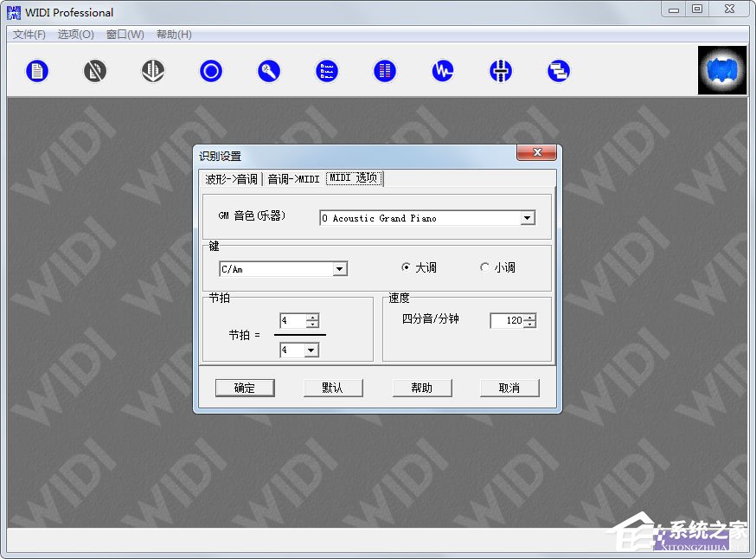Switch to the 波形->音调 tab
Image resolution: width=756 pixels, height=559 pixels.
(232, 179)
